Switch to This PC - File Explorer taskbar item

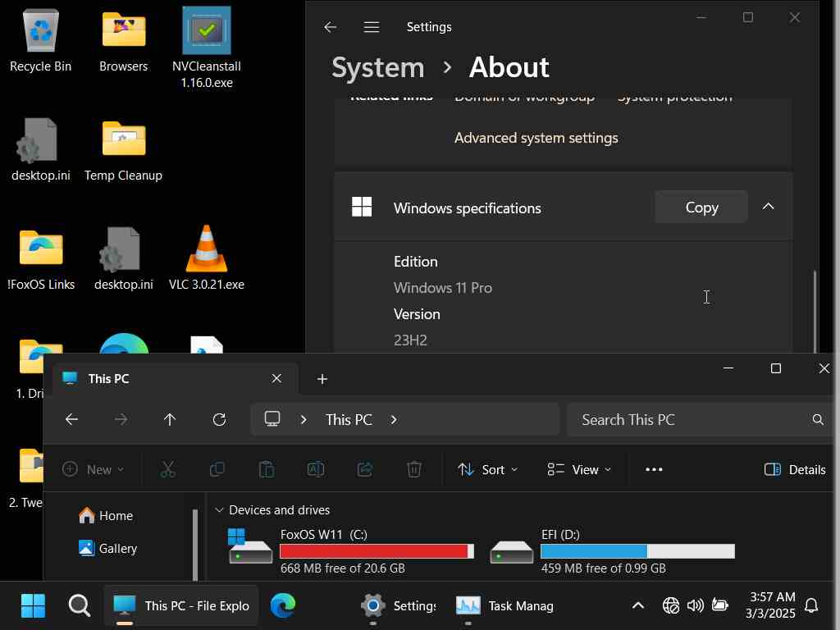tap(181, 606)
